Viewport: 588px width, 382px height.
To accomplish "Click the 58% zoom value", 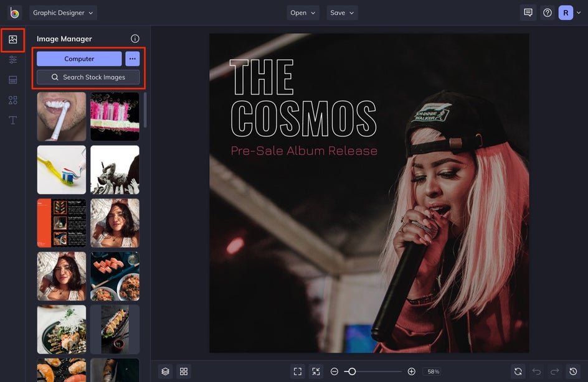I will (x=433, y=371).
